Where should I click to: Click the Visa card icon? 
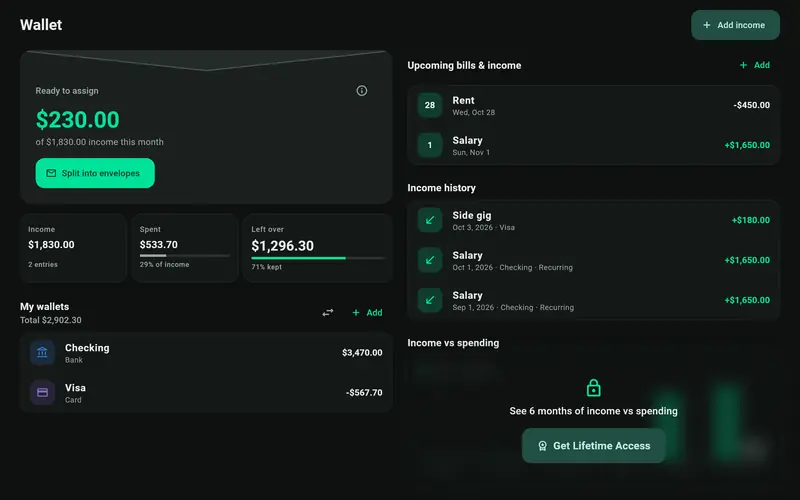click(42, 392)
